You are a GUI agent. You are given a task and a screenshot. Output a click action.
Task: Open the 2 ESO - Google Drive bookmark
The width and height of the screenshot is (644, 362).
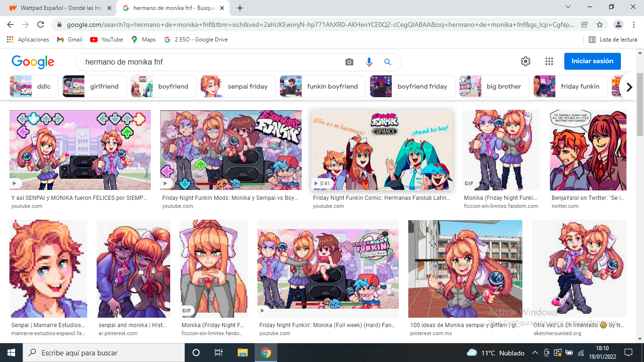click(196, 40)
